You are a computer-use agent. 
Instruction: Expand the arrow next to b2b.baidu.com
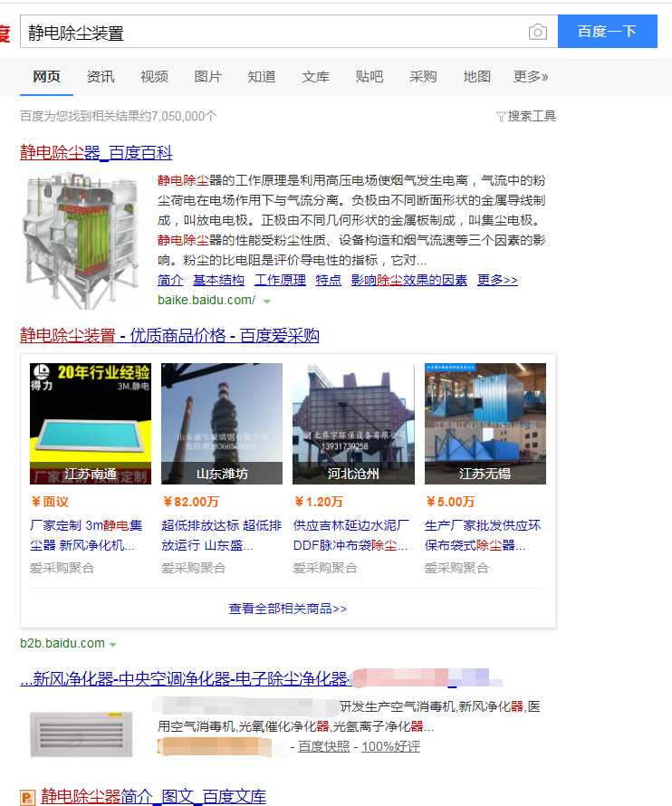click(x=113, y=645)
